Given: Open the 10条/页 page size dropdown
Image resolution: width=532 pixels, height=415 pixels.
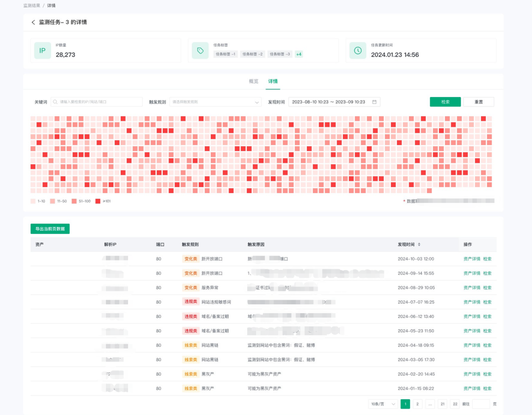Looking at the screenshot, I should (x=383, y=404).
